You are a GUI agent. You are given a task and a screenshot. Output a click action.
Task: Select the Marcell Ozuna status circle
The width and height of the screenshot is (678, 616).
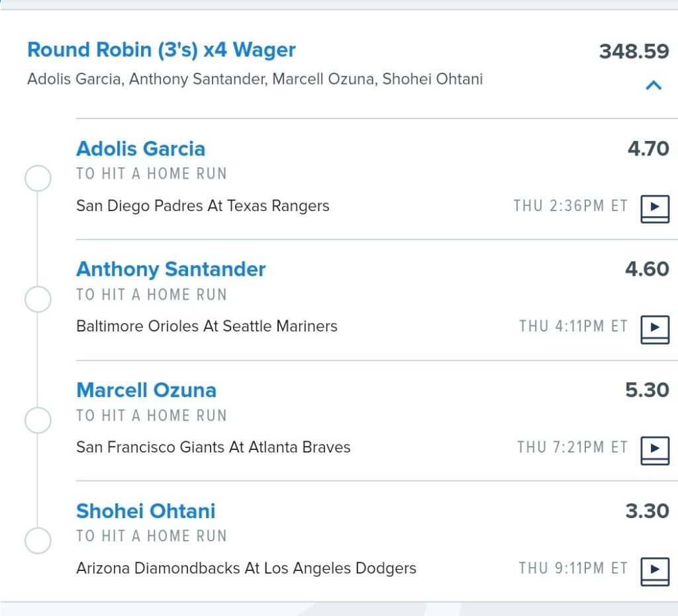coord(38,420)
